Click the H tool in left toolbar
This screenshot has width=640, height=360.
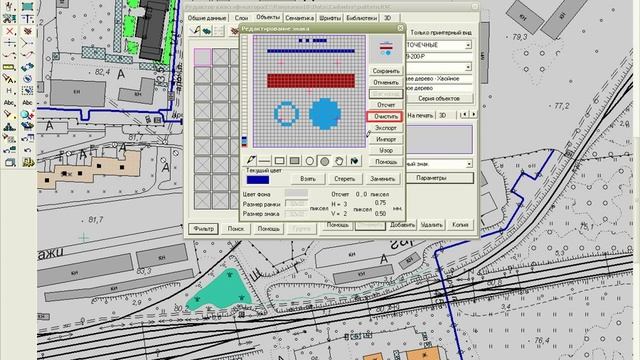[x=9, y=91]
